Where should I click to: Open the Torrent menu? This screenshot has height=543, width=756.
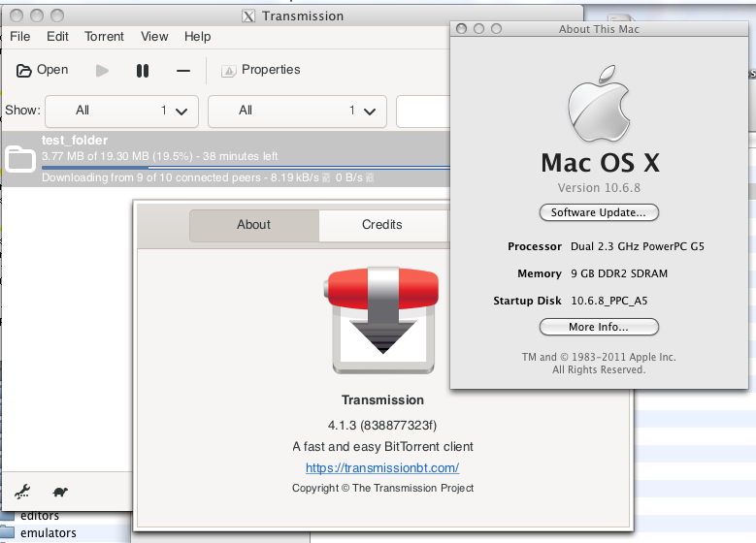click(104, 37)
